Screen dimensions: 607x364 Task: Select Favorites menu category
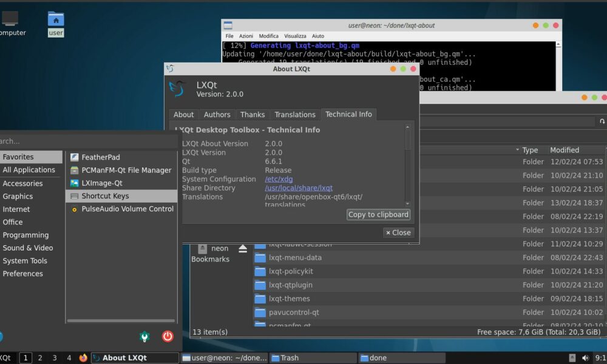pyautogui.click(x=31, y=157)
